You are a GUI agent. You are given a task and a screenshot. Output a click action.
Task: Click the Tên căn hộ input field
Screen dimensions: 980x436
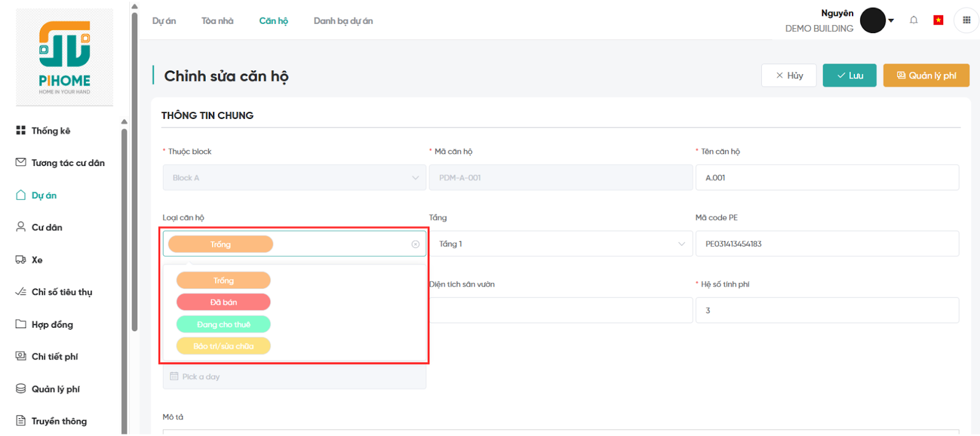pos(827,178)
